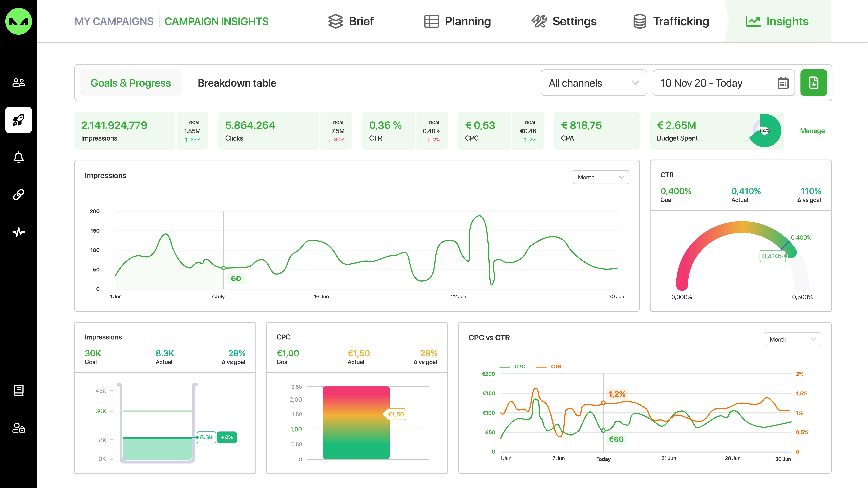This screenshot has width=868, height=488.
Task: Open Month dropdown on CPC vs CTR chart
Action: [793, 339]
